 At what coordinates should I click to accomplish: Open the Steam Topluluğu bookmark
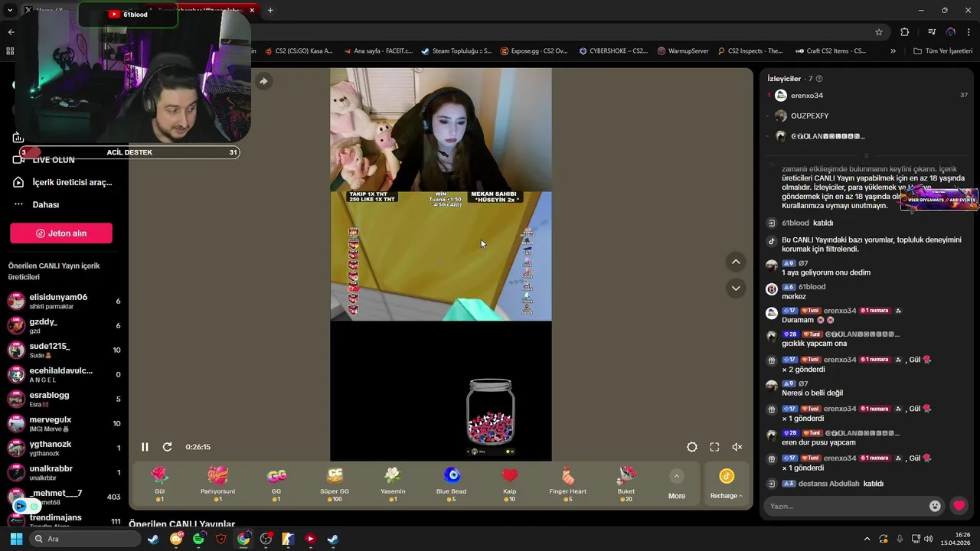(456, 51)
